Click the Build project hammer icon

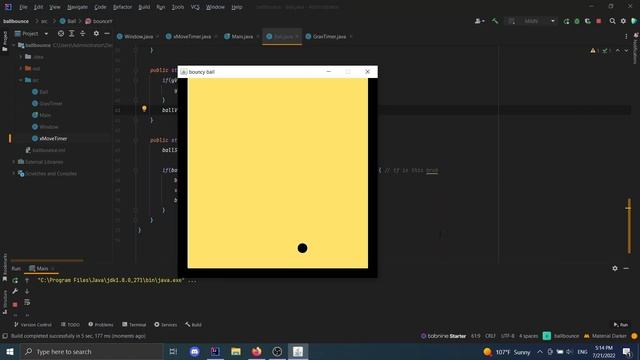coord(495,21)
